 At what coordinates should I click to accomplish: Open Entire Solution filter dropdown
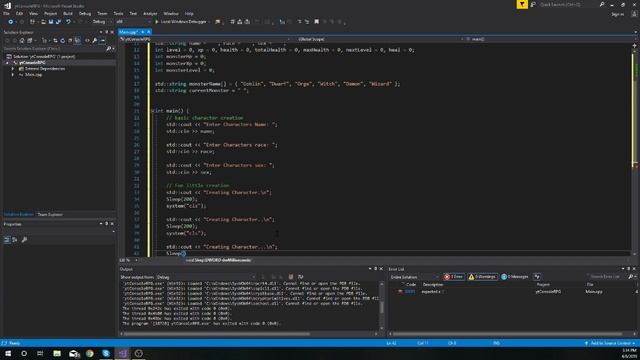click(x=414, y=277)
